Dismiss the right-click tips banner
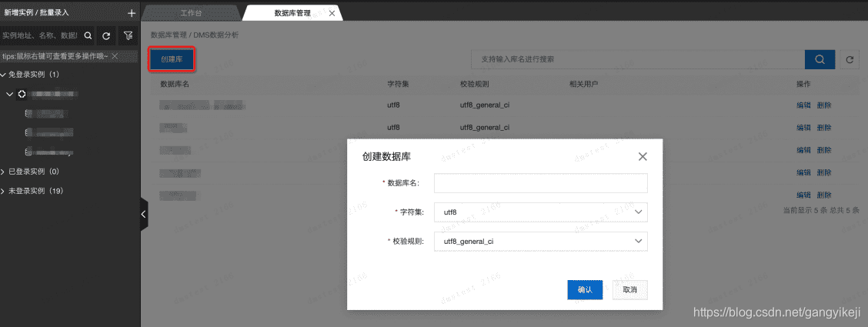The image size is (868, 327). point(115,56)
